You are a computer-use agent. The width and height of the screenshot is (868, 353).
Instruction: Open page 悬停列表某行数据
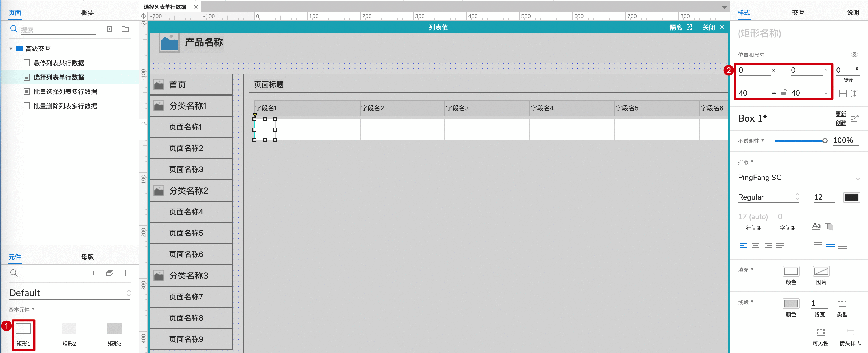tap(59, 63)
